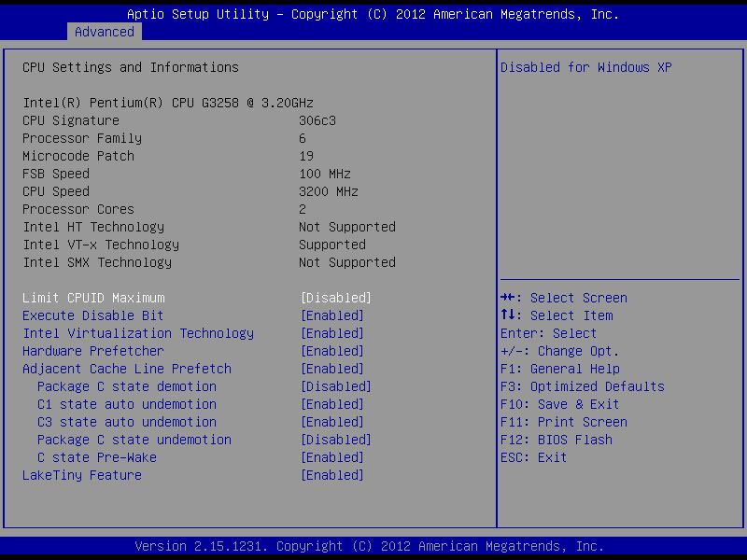Click the 'F12: BIOS Flash' hint
Image resolution: width=747 pixels, height=560 pixels.
tap(557, 440)
